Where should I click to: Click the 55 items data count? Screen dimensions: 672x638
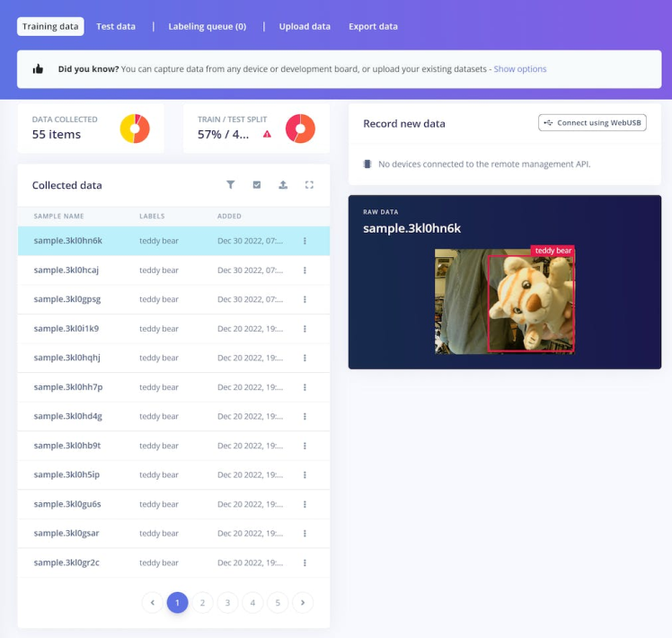pyautogui.click(x=57, y=134)
